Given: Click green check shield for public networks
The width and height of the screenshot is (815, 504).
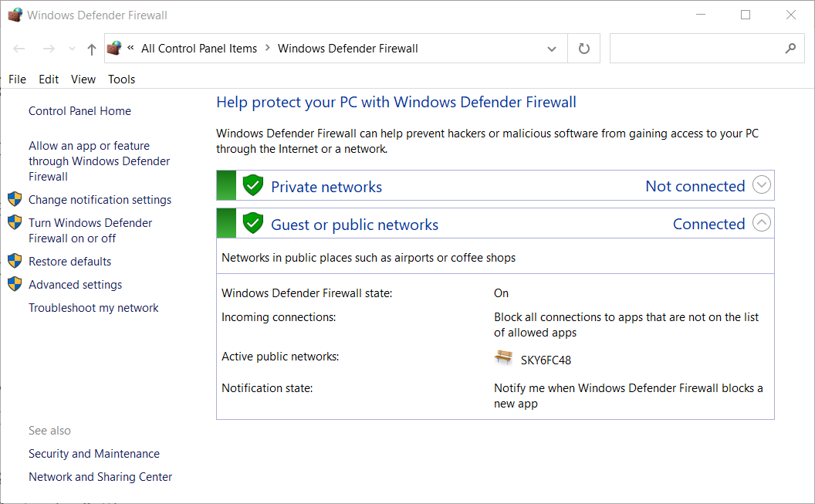Looking at the screenshot, I should (253, 223).
